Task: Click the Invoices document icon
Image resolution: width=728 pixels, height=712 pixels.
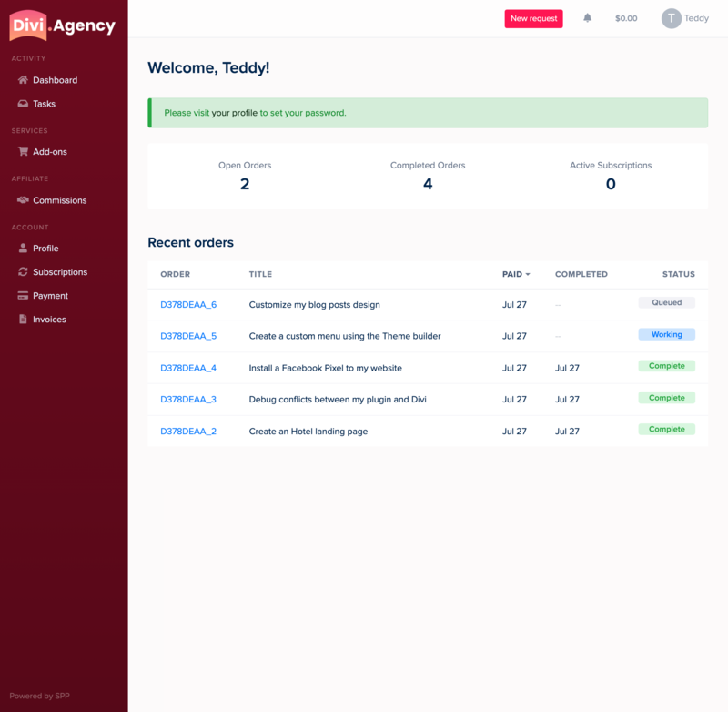Action: tap(23, 319)
